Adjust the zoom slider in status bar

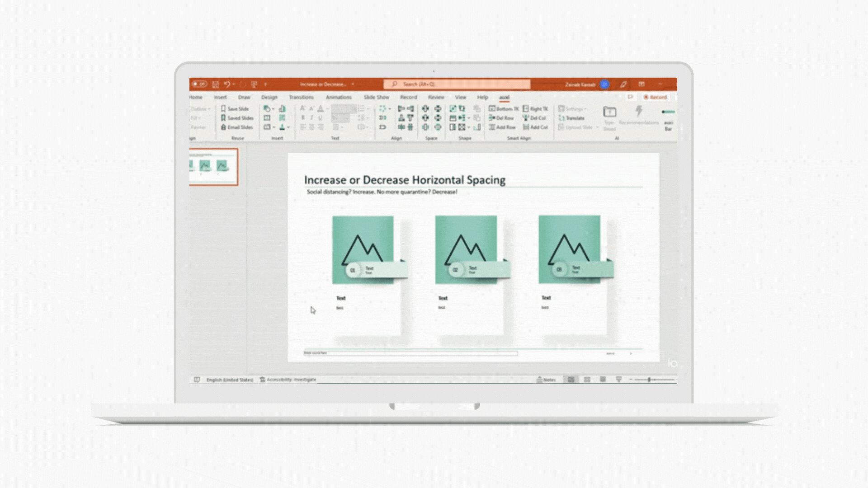649,380
